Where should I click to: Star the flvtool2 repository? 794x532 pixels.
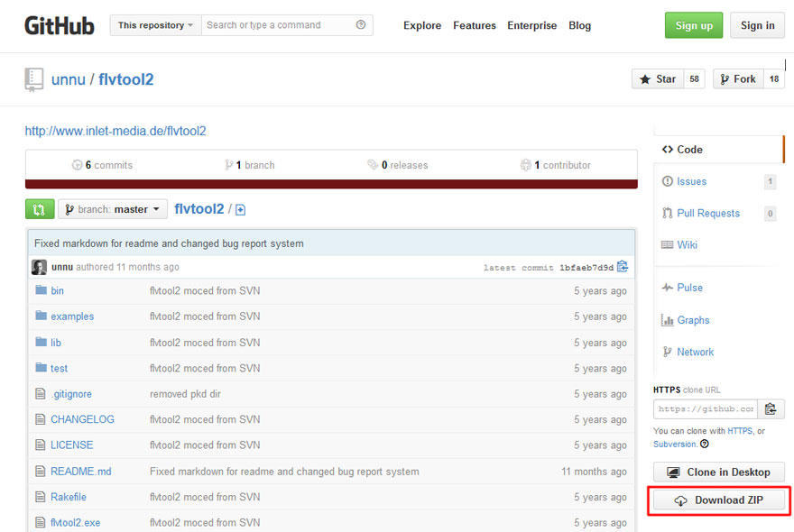[658, 79]
